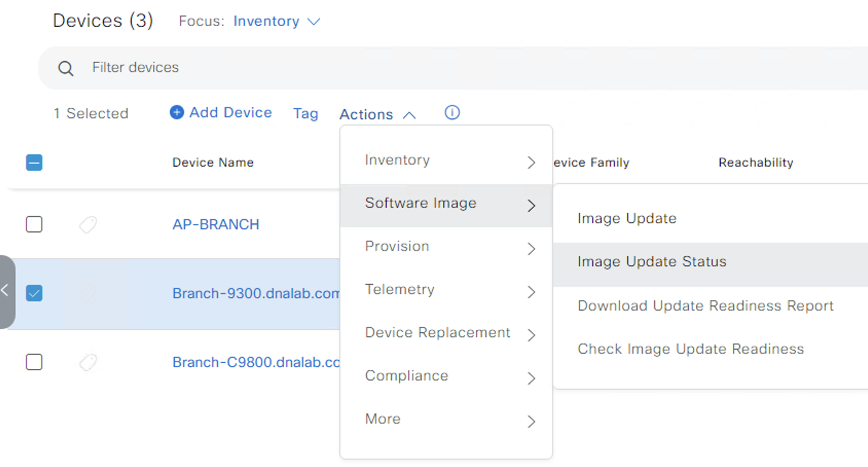The image size is (868, 467).
Task: Uncheck the Branch-9300 device checkbox
Action: coord(34,293)
